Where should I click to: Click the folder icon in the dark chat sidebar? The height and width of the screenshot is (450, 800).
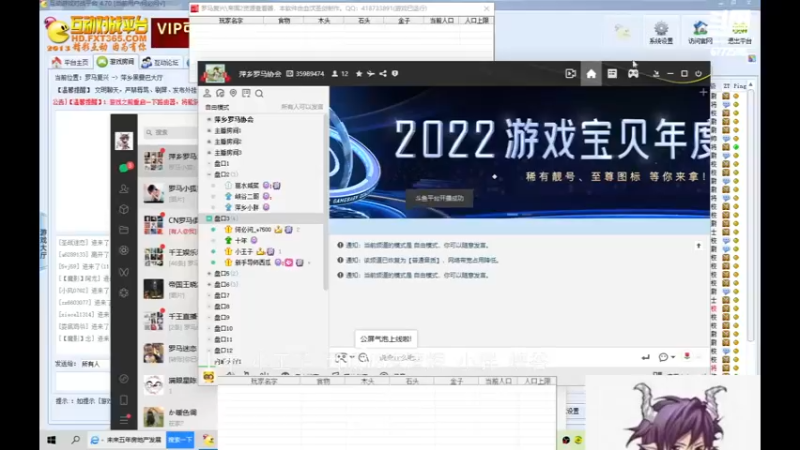click(x=124, y=230)
